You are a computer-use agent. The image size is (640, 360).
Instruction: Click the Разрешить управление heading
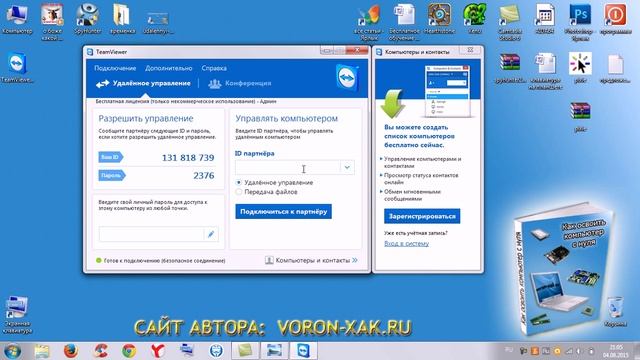tap(146, 118)
